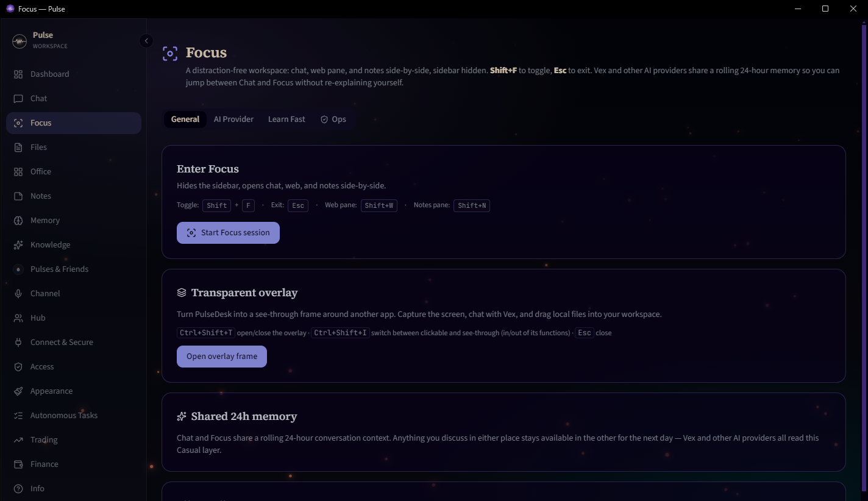Click the F key chip in Enter Focus
The height and width of the screenshot is (501, 868).
[x=248, y=205]
